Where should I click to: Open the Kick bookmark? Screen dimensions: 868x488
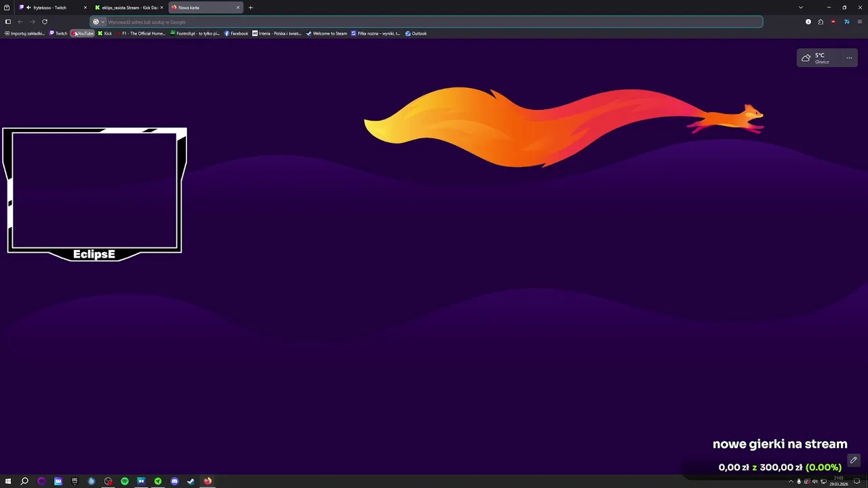(105, 33)
